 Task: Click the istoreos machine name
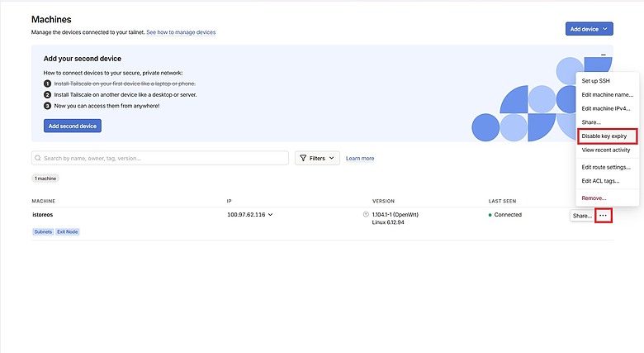click(x=43, y=215)
